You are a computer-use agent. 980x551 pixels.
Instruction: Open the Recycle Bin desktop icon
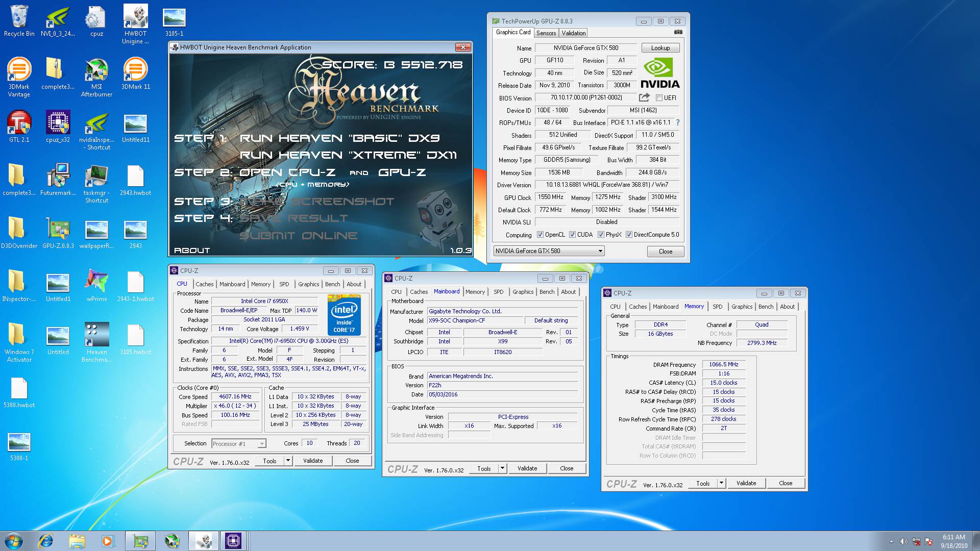pos(19,21)
